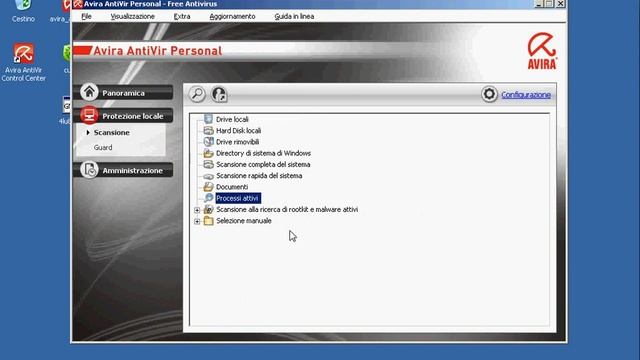Open the Panoramica section

point(123,93)
